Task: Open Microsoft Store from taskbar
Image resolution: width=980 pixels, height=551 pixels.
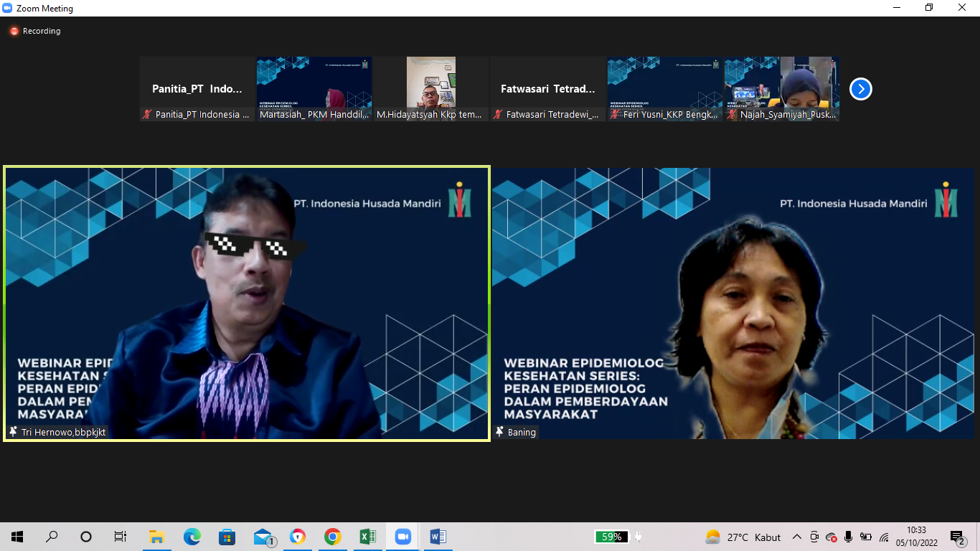Action: tap(227, 537)
